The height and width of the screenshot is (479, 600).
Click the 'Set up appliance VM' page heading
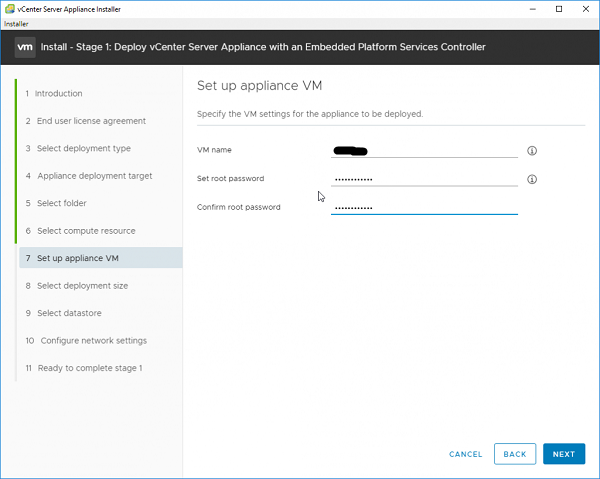tap(259, 85)
